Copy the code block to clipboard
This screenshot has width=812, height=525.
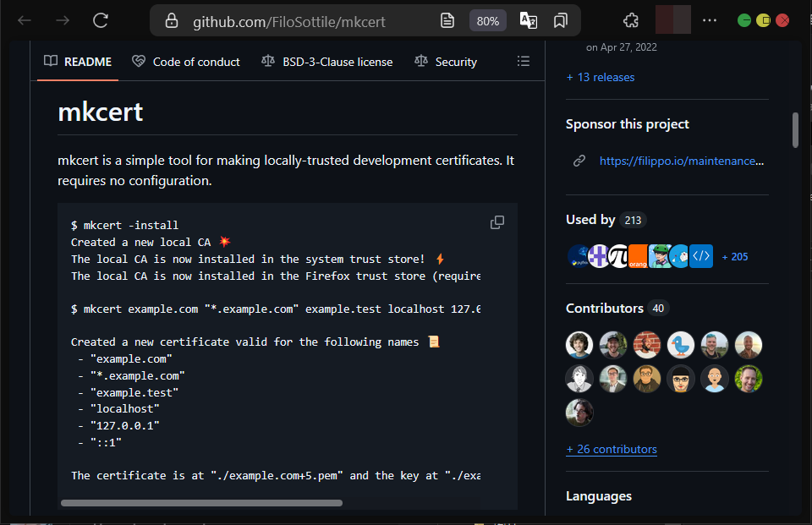click(x=497, y=222)
